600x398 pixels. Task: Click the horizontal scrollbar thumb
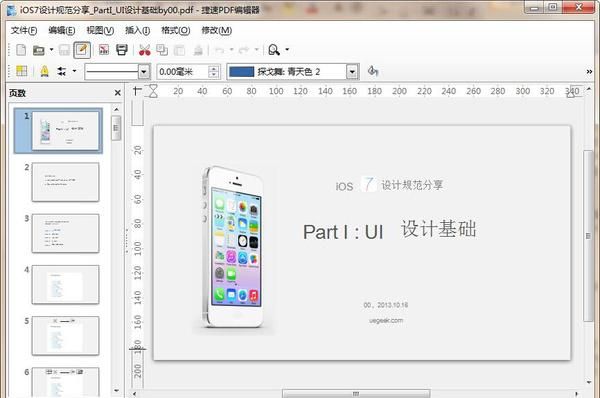tap(356, 393)
